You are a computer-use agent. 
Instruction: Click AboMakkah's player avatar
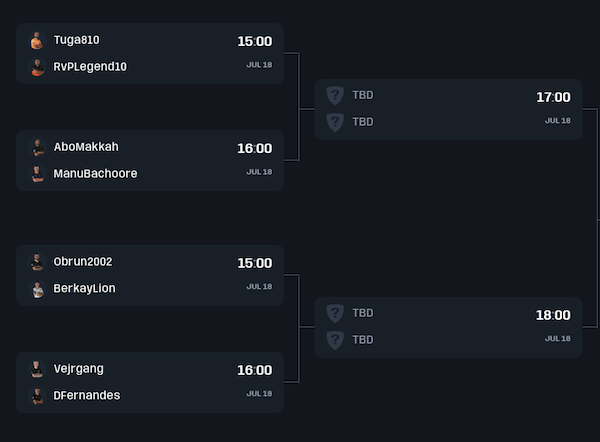click(37, 148)
